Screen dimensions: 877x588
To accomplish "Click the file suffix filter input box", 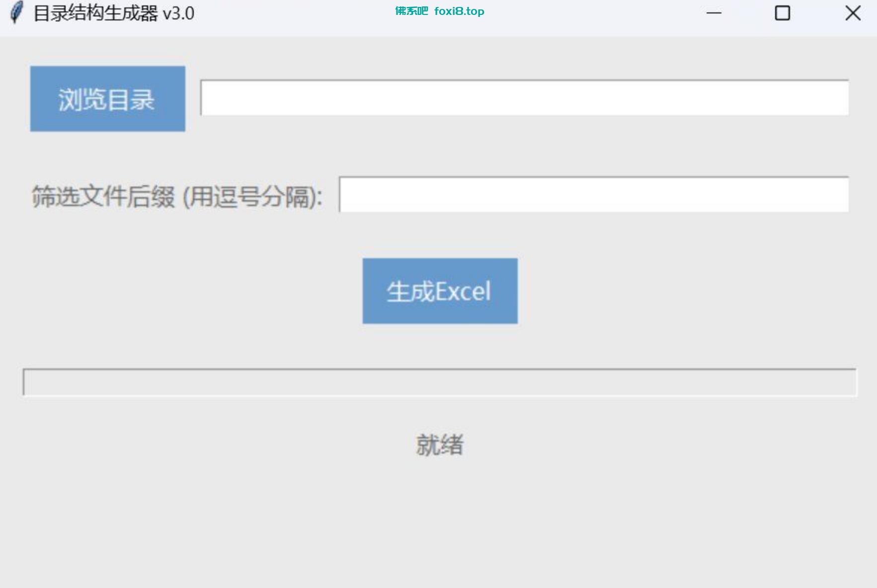I will [x=593, y=195].
